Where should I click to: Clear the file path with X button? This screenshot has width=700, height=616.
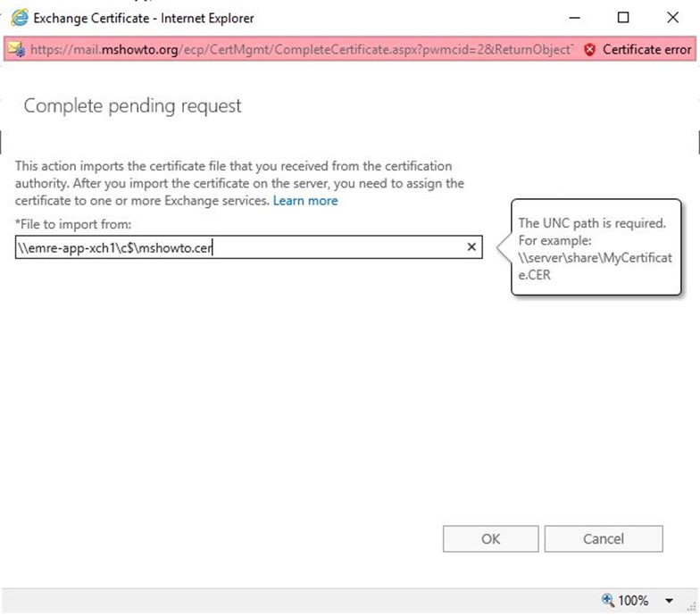click(471, 246)
